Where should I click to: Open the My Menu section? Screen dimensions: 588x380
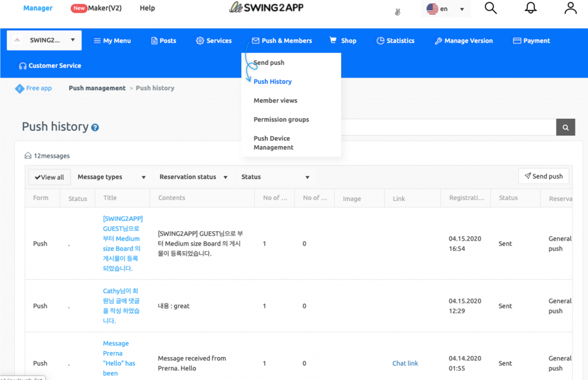112,40
